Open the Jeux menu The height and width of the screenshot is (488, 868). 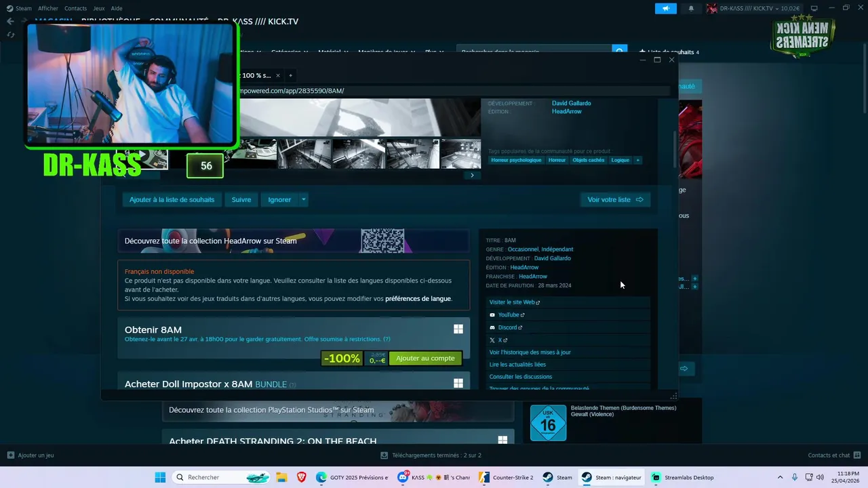99,8
